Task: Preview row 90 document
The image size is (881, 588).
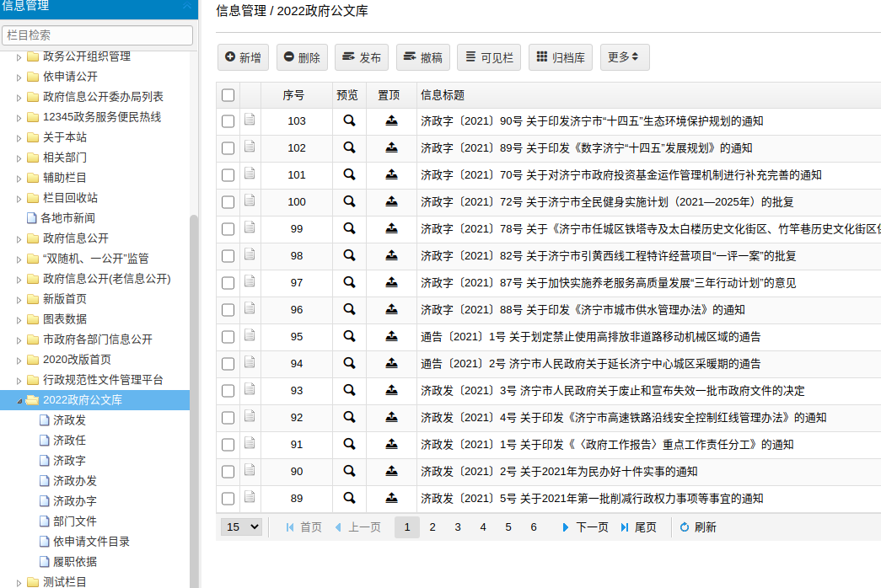Action: point(349,471)
